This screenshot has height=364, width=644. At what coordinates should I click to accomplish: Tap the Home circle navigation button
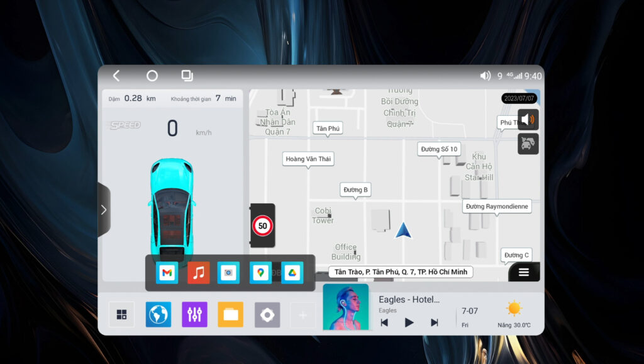point(152,76)
